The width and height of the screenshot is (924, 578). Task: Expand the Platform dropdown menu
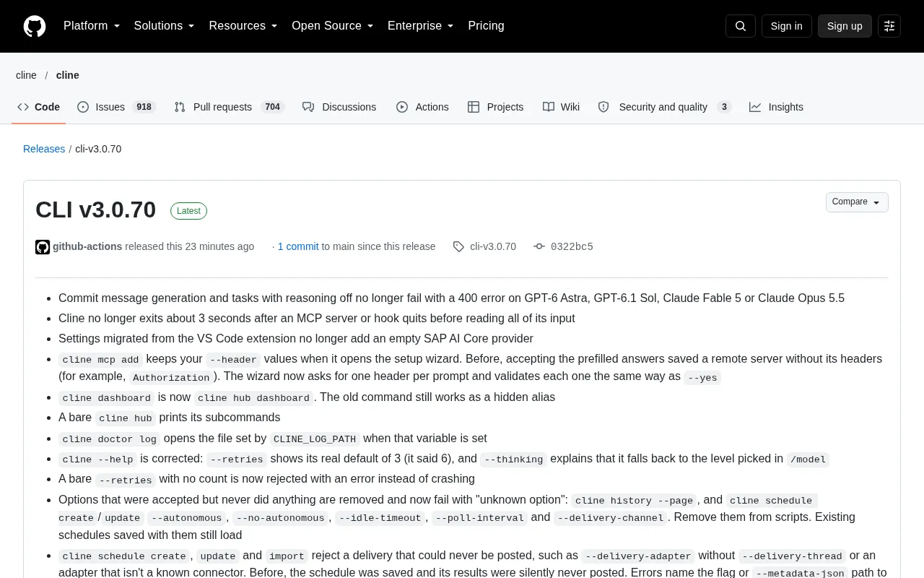(x=92, y=26)
